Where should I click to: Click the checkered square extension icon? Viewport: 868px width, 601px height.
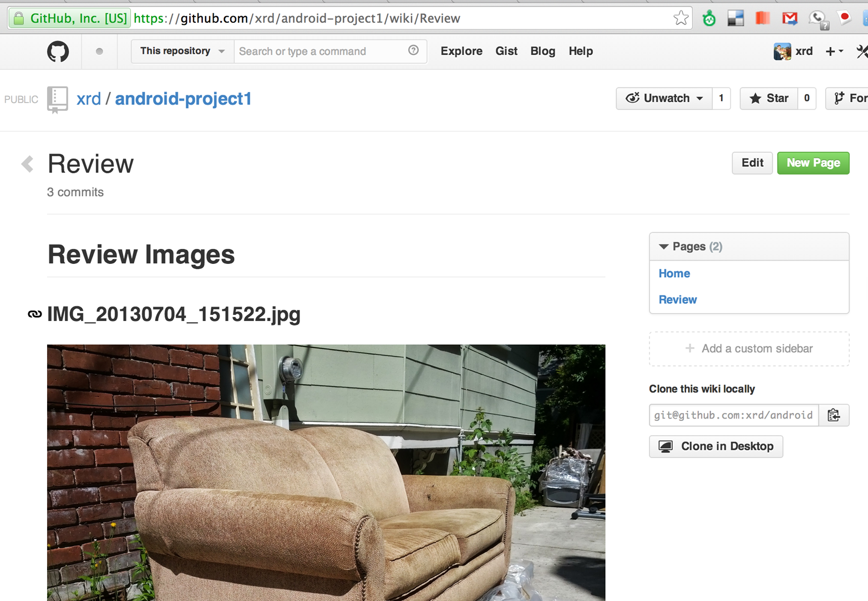(735, 19)
